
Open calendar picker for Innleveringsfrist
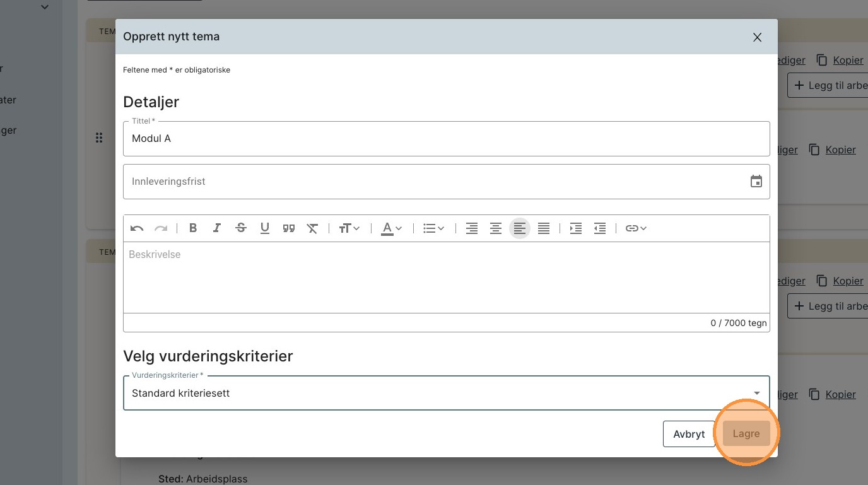pos(756,182)
